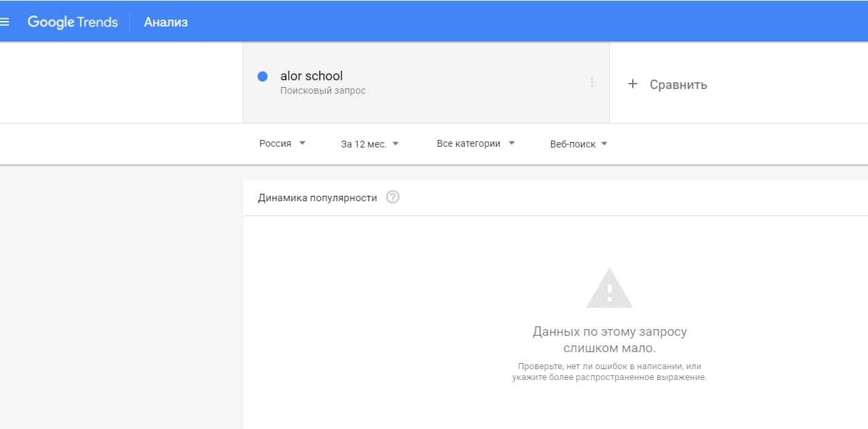The image size is (868, 429).
Task: Open the hamburger main menu
Action: point(5,22)
